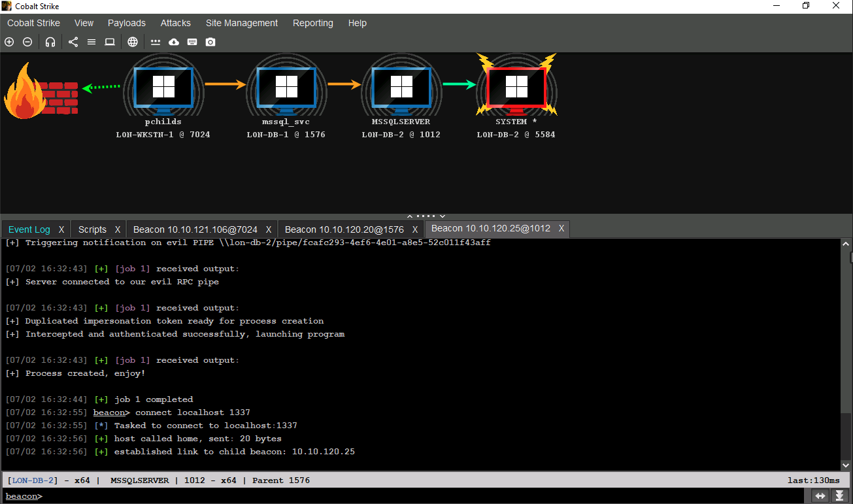Click the [LON-DB-2] status bar label
853x504 pixels.
pyautogui.click(x=32, y=480)
